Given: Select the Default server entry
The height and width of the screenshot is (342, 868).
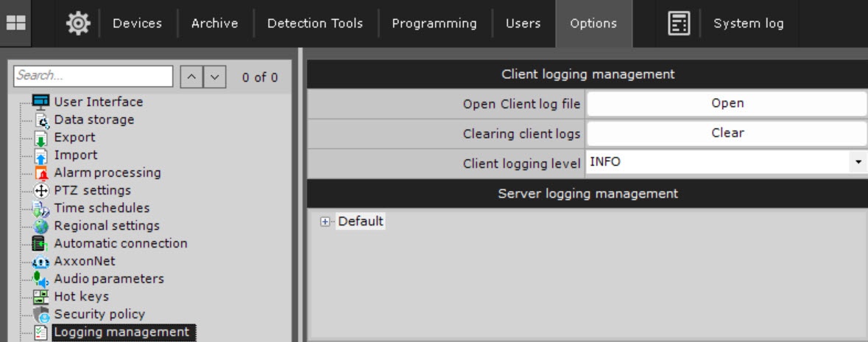Looking at the screenshot, I should click(360, 221).
